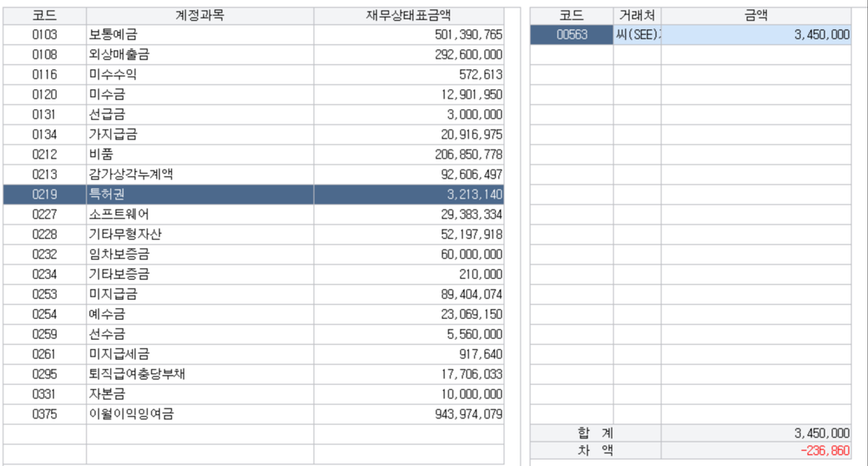Click the highlighted 특허권 account name cell
This screenshot has width=868, height=466.
[108, 195]
